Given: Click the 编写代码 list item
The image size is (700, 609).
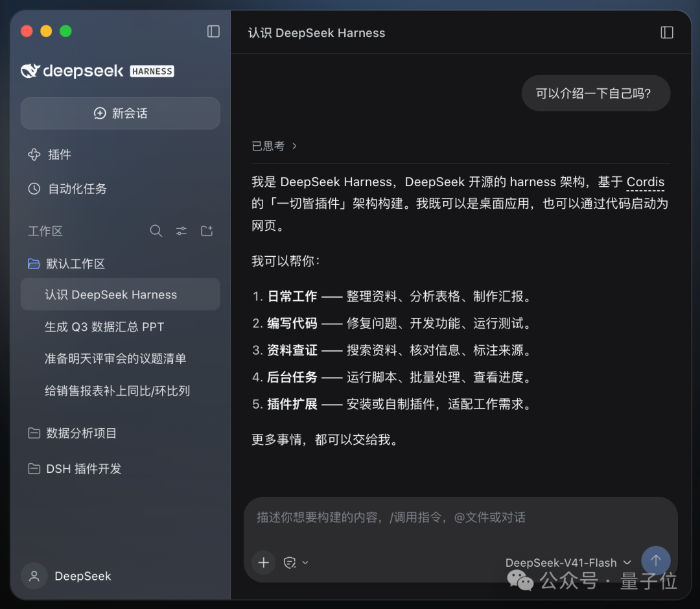Looking at the screenshot, I should (393, 323).
